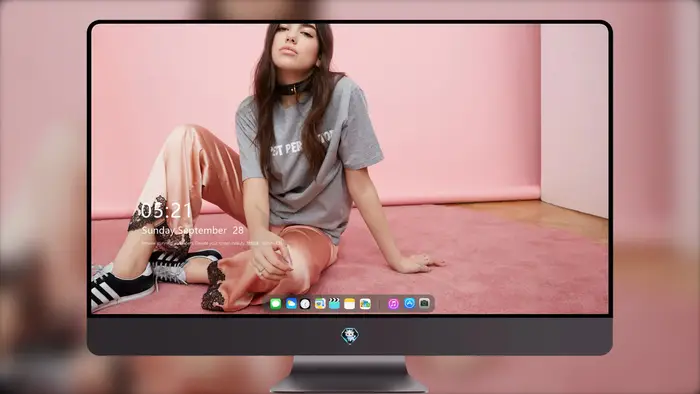Open the Weather app in the dock

click(x=291, y=304)
